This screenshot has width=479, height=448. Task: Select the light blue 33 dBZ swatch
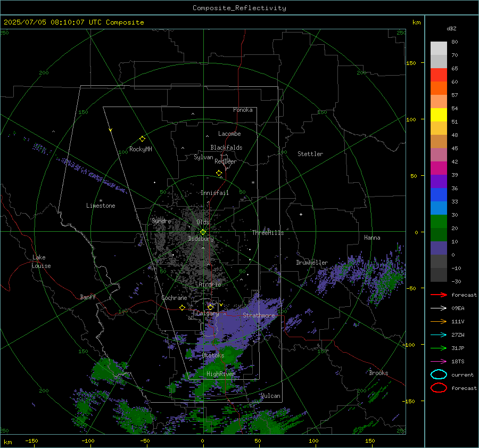pyautogui.click(x=439, y=208)
